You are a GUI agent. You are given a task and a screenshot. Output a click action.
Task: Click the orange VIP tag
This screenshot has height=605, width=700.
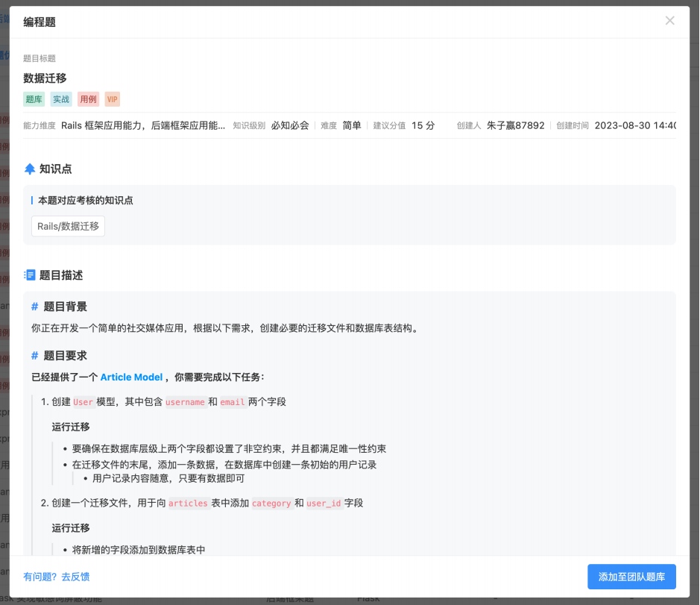113,99
